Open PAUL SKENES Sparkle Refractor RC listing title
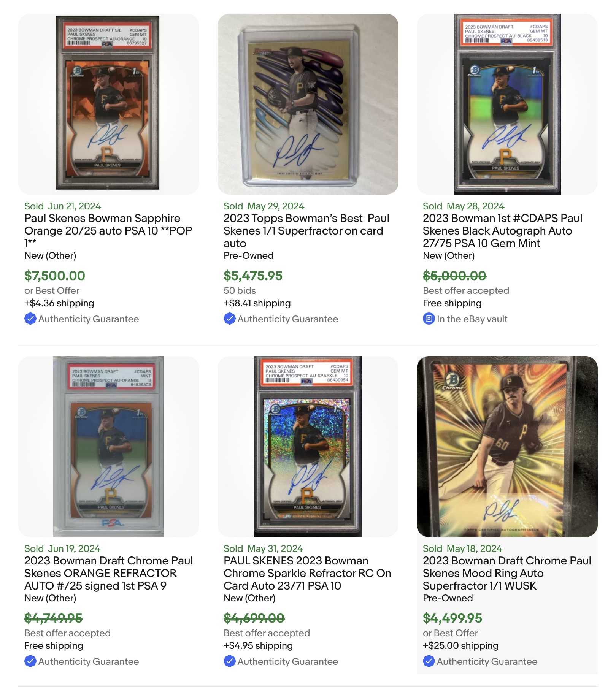The image size is (616, 688). point(307,573)
